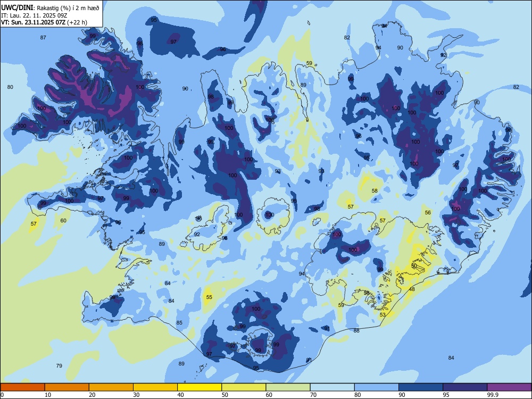Click the legend swatch between 0 and 10
Image resolution: width=532 pixels, height=399 pixels.
[22, 387]
